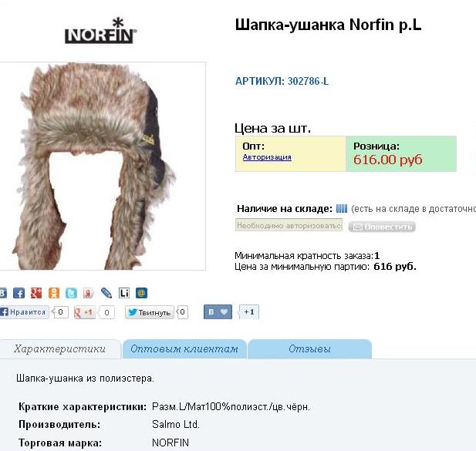Click the Odnoklassniki share icon
Image resolution: width=476 pixels, height=451 pixels.
point(54,293)
